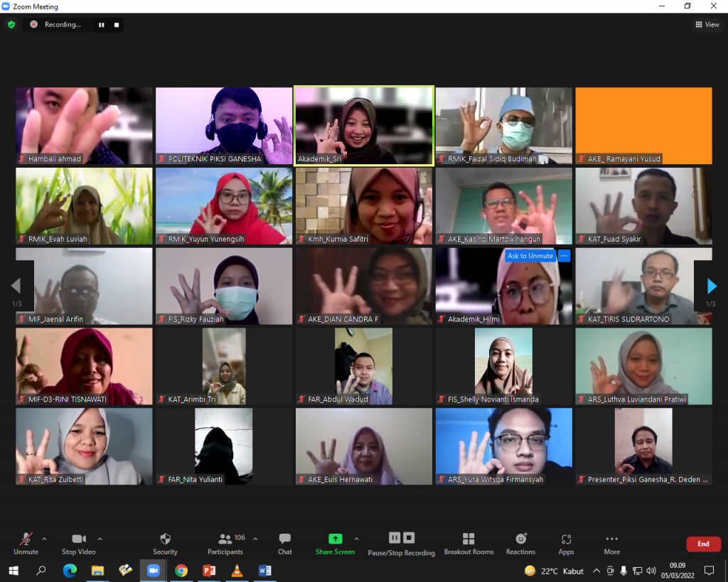Click the Unmute microphone icon
This screenshot has width=728, height=582.
tap(26, 539)
